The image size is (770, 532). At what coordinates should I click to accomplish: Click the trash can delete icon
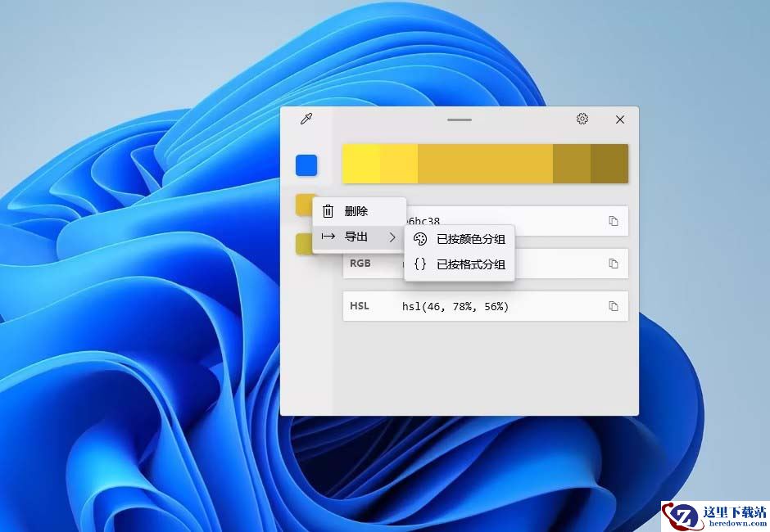pos(328,211)
